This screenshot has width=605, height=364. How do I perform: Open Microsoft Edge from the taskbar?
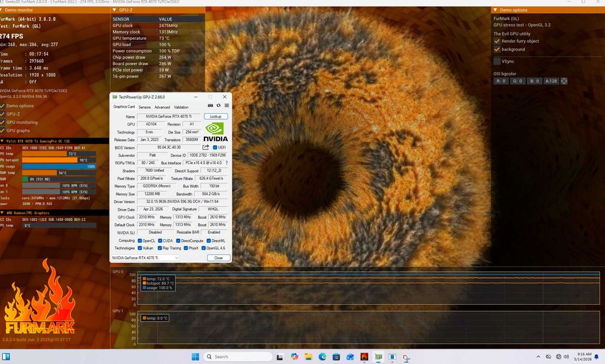[322, 357]
